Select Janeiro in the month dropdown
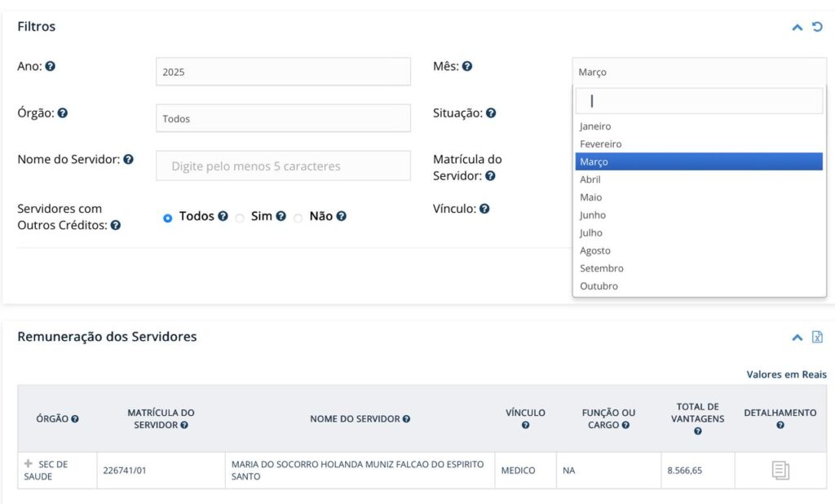 (595, 126)
